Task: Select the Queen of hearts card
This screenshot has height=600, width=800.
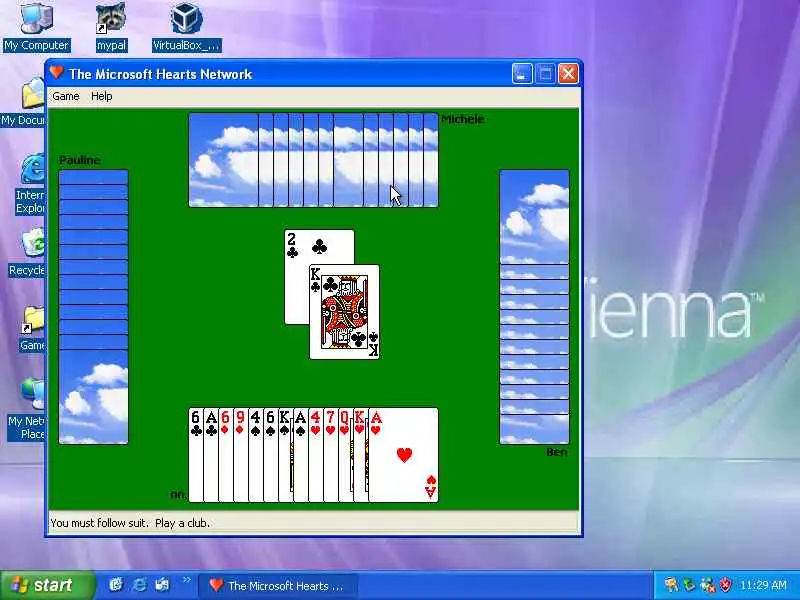Action: [345, 455]
